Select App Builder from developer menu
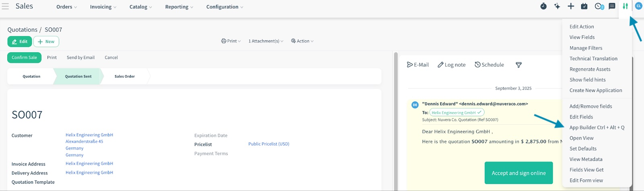Screen dimensions: 644x191 [x=597, y=127]
